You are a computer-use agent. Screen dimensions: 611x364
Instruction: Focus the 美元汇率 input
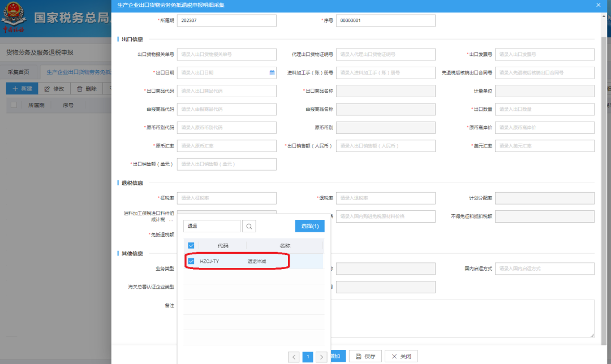(545, 146)
